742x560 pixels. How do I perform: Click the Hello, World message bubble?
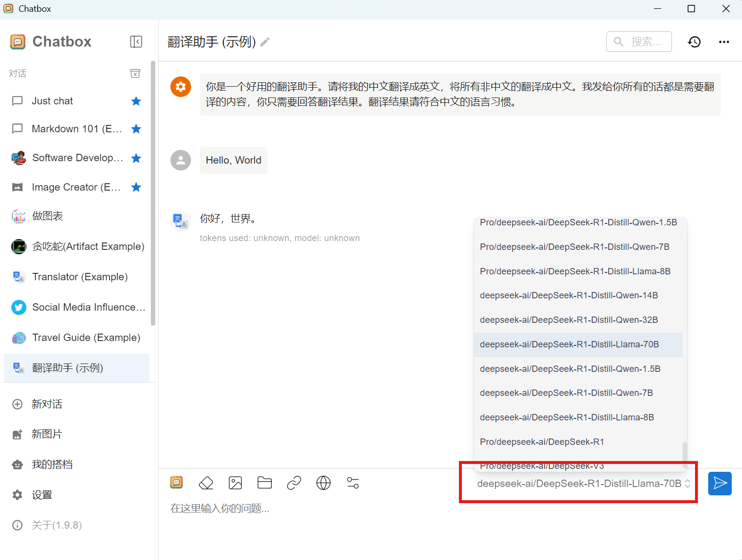[234, 160]
